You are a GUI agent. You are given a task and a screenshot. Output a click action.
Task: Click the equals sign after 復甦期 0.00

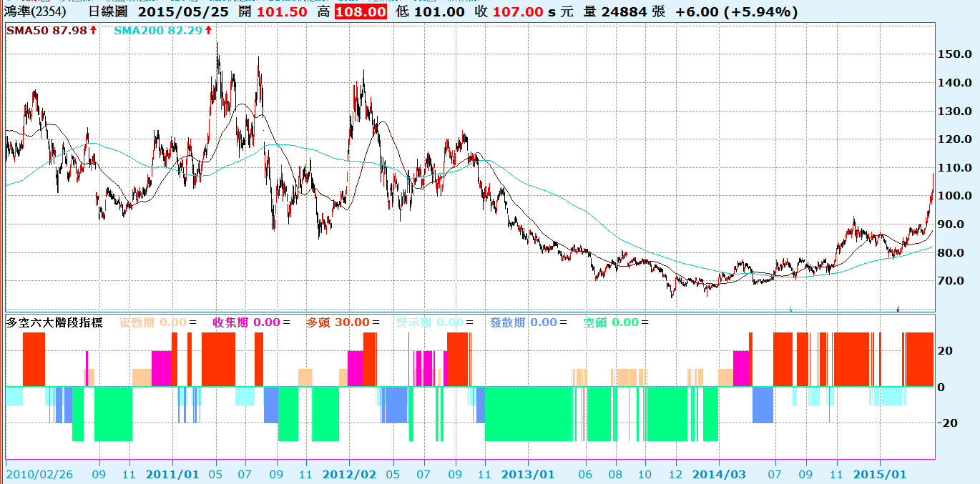point(192,322)
